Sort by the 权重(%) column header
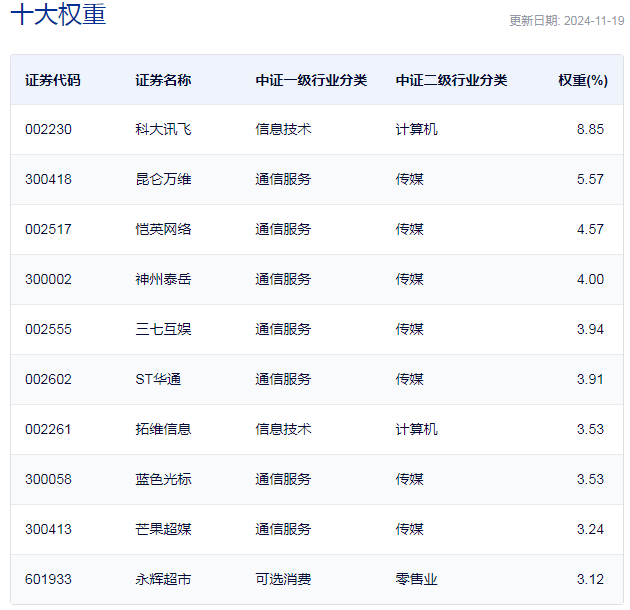Image resolution: width=630 pixels, height=610 pixels. [x=582, y=80]
